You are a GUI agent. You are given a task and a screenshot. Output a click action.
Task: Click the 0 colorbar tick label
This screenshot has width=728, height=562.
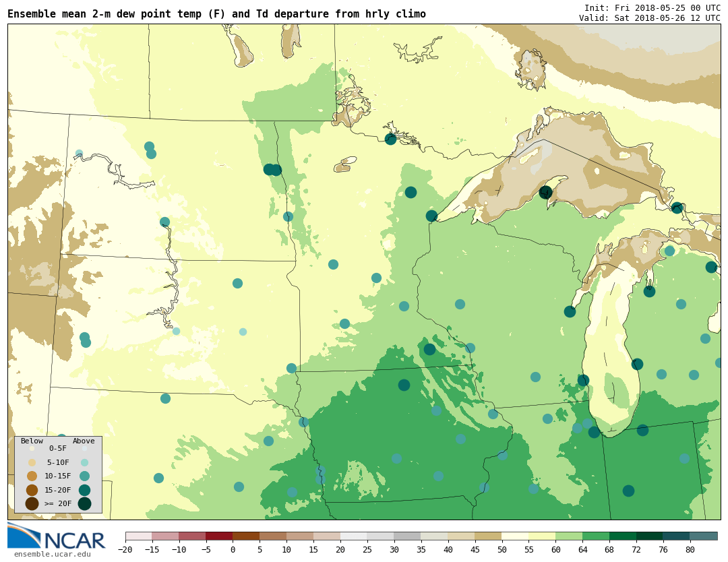point(233,550)
